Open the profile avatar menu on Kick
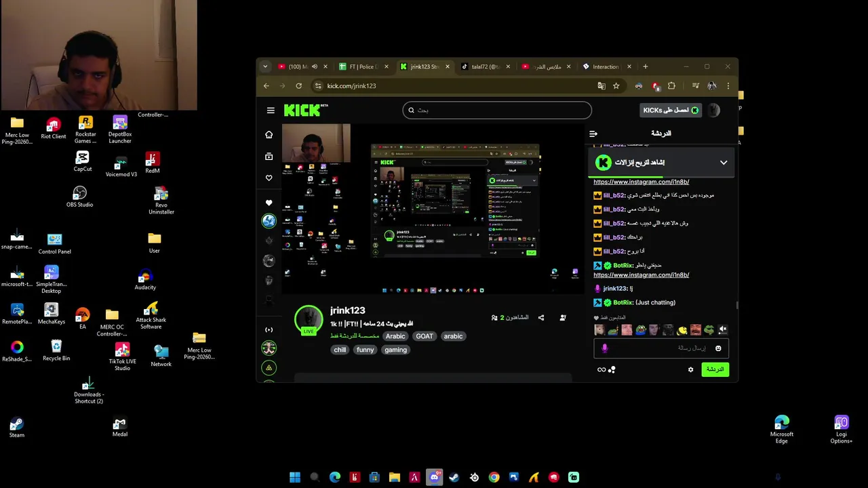868x488 pixels. coord(714,110)
